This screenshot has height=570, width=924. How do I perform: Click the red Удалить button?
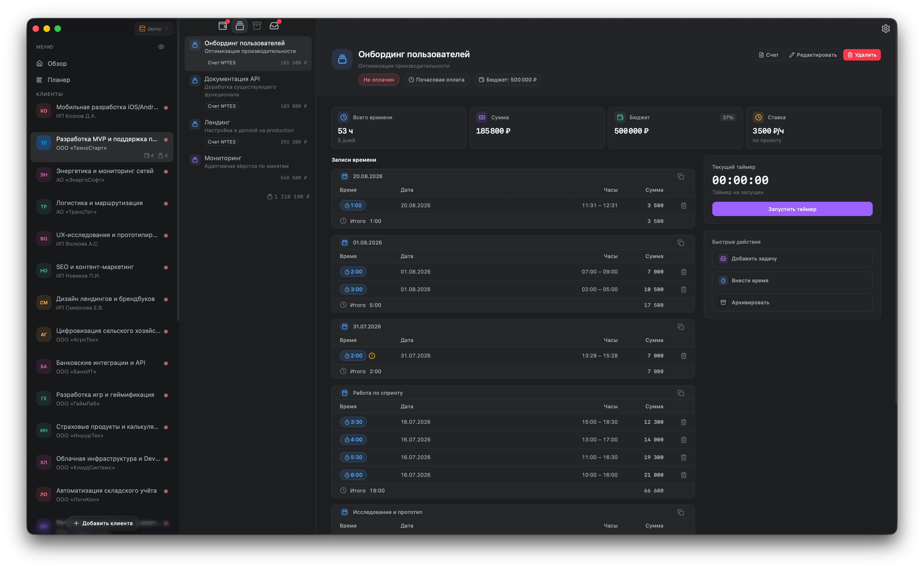tap(862, 55)
